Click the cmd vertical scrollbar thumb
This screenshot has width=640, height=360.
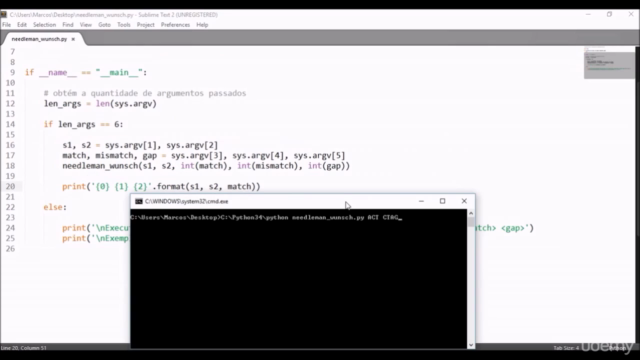[471, 222]
